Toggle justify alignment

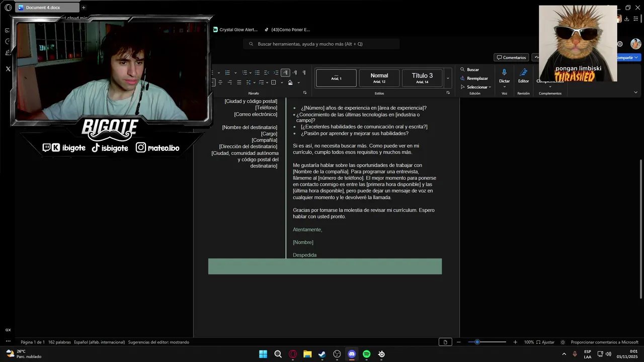[x=239, y=82]
